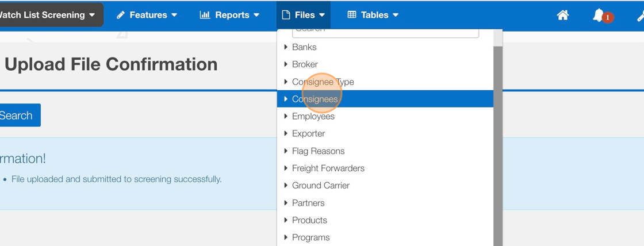Click the blue Search button
644x246 pixels.
coord(17,116)
